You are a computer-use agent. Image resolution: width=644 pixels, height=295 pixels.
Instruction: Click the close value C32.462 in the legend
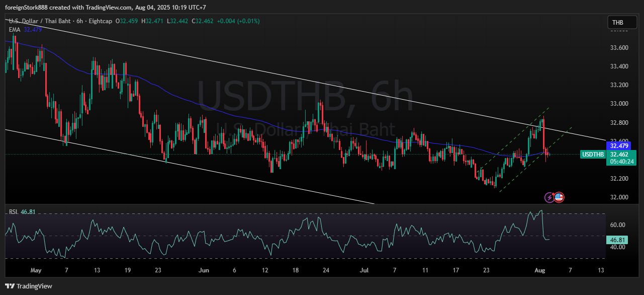tap(203, 21)
